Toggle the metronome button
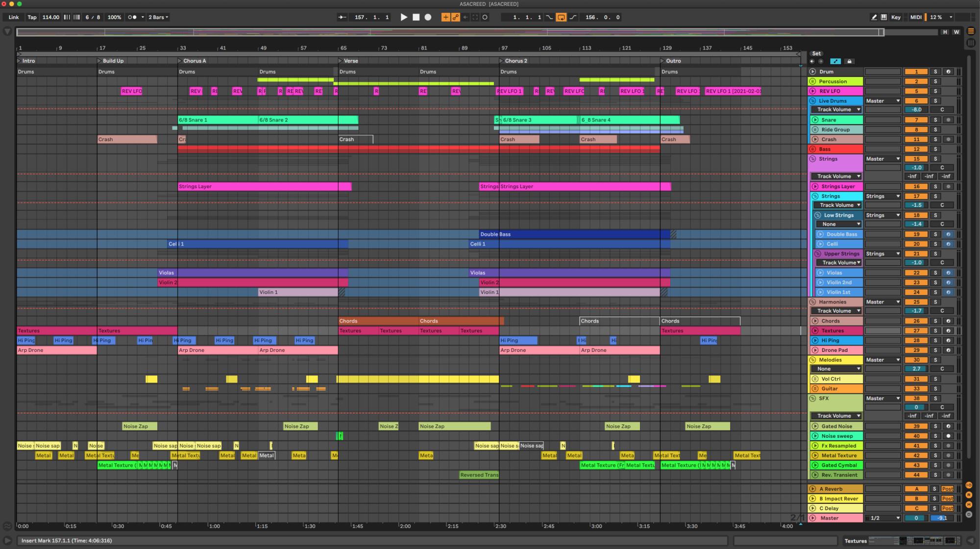980x549 pixels. click(132, 17)
